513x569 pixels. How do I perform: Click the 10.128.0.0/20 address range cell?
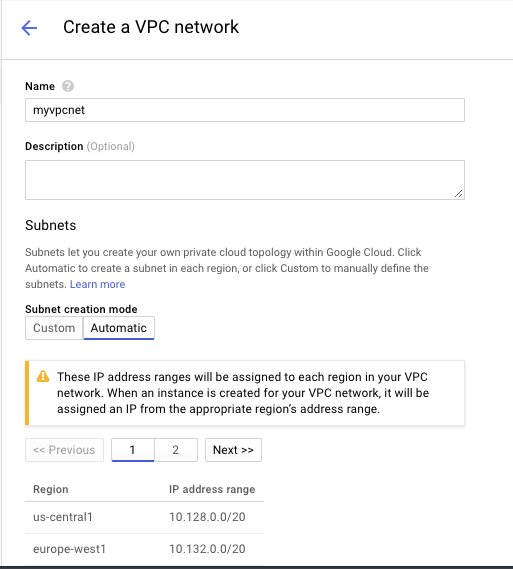click(x=207, y=517)
